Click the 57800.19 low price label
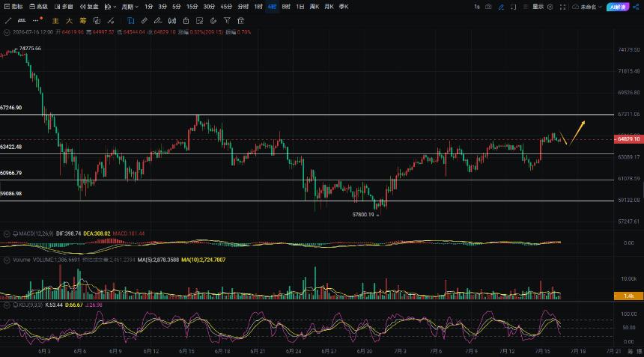This screenshot has height=357, width=644. (x=363, y=215)
